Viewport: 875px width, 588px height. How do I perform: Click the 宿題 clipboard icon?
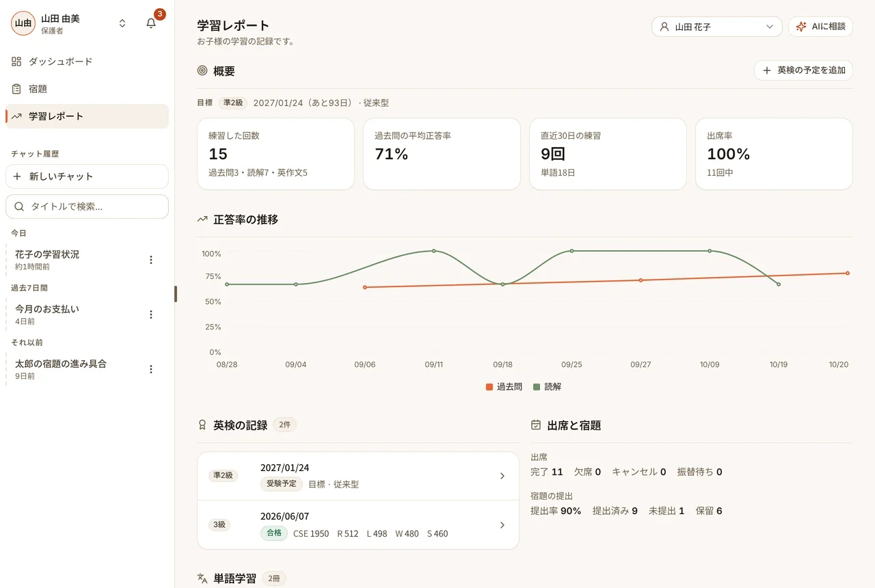tap(16, 89)
